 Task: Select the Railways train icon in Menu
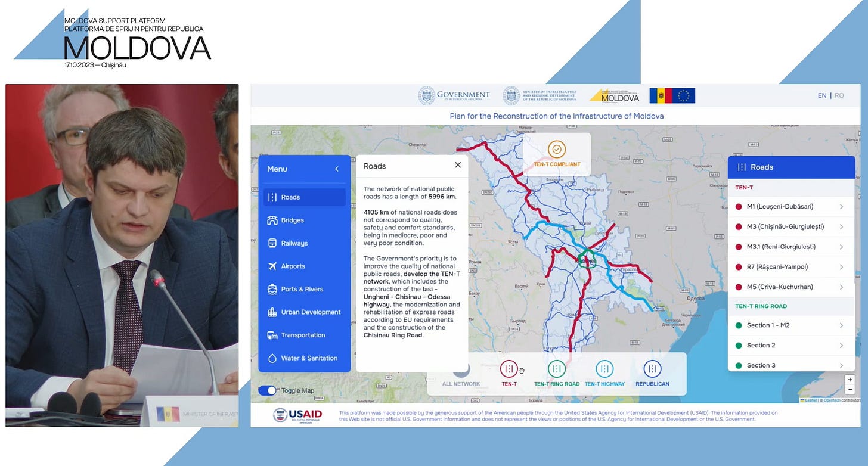(x=272, y=243)
